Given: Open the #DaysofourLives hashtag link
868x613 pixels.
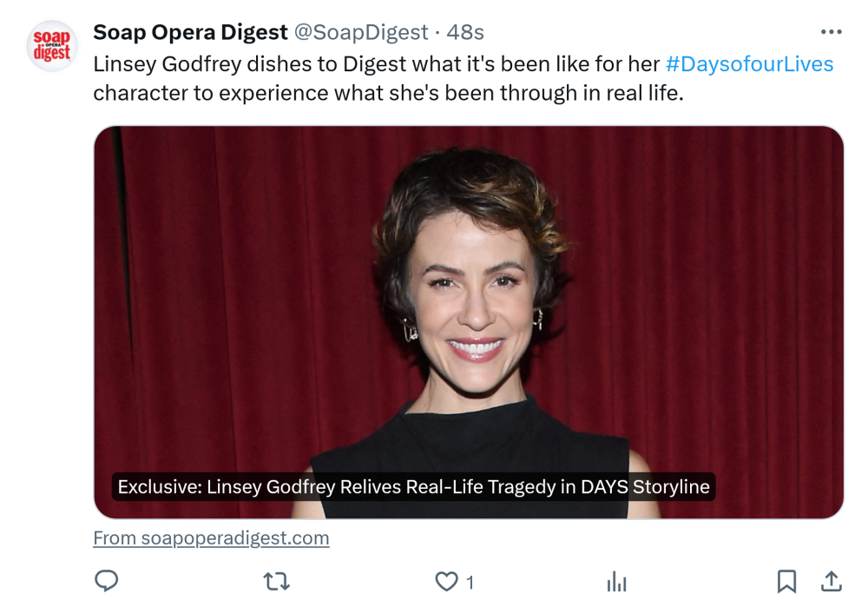Looking at the screenshot, I should point(749,63).
